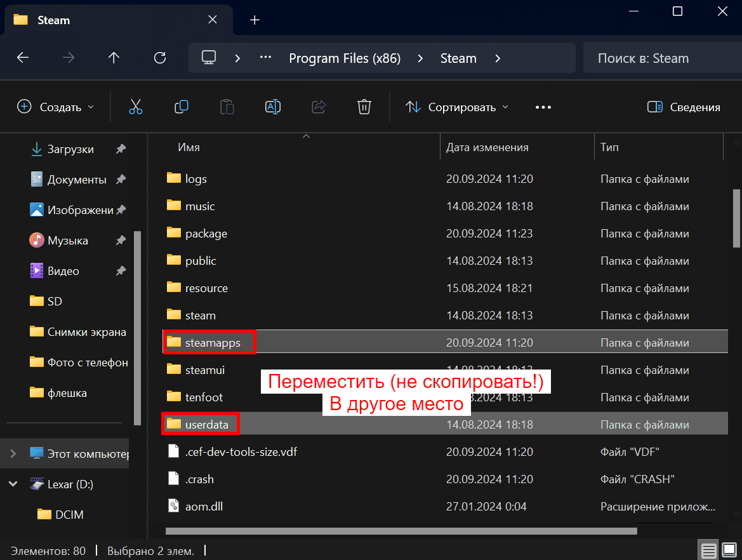Switch to large thumbnails view icon
The width and height of the screenshot is (742, 560).
pos(729,550)
